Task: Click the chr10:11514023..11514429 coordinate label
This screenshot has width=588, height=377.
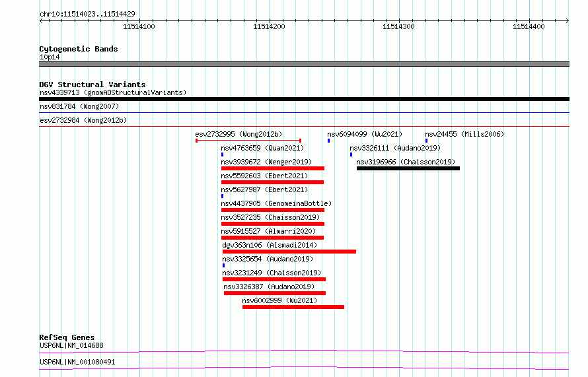Action: pos(87,14)
